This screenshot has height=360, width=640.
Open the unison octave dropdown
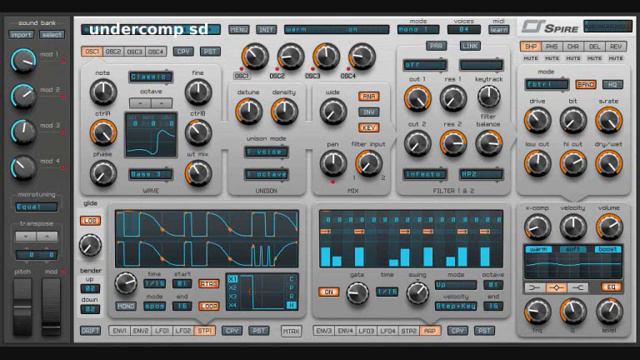266,174
